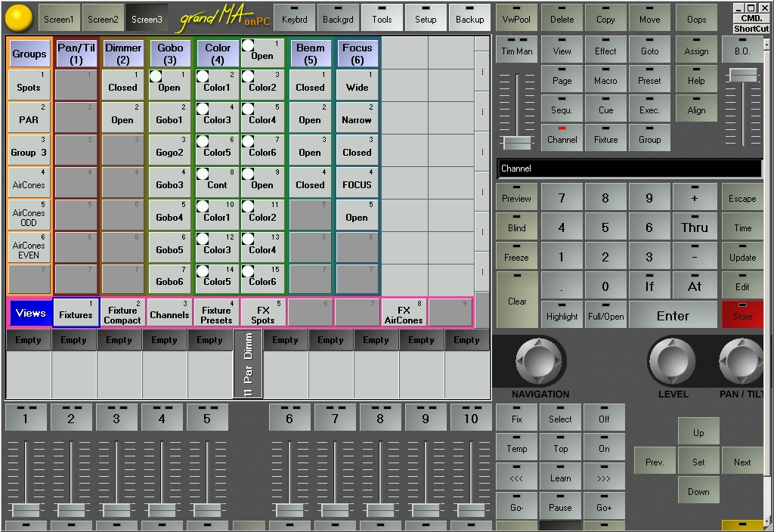Screen dimensions: 774x532
Task: Click the <<< step back key
Action: (x=516, y=477)
